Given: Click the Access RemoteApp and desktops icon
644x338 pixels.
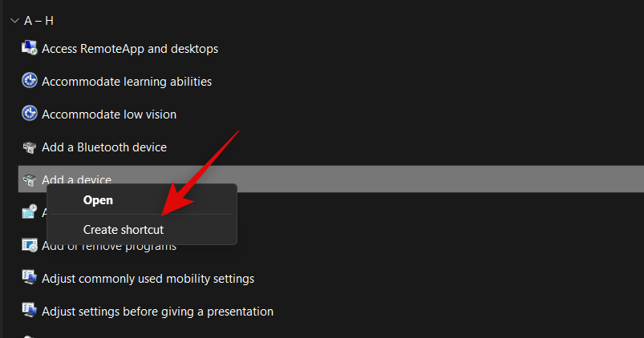Looking at the screenshot, I should point(30,49).
